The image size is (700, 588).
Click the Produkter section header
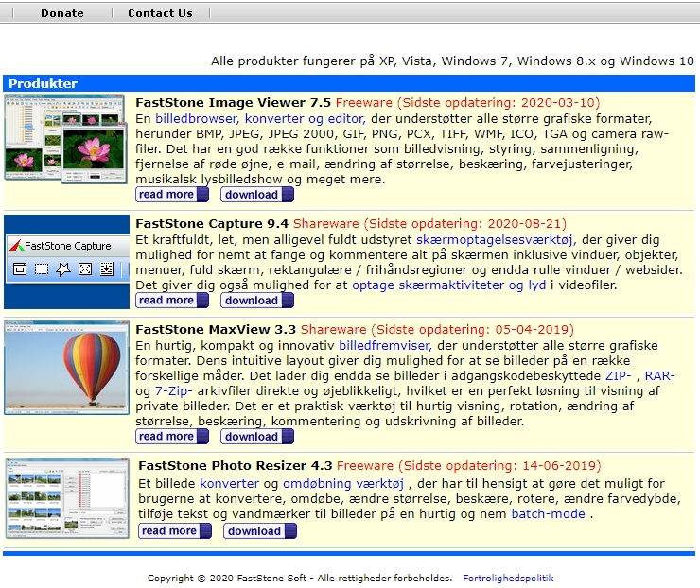[x=349, y=83]
